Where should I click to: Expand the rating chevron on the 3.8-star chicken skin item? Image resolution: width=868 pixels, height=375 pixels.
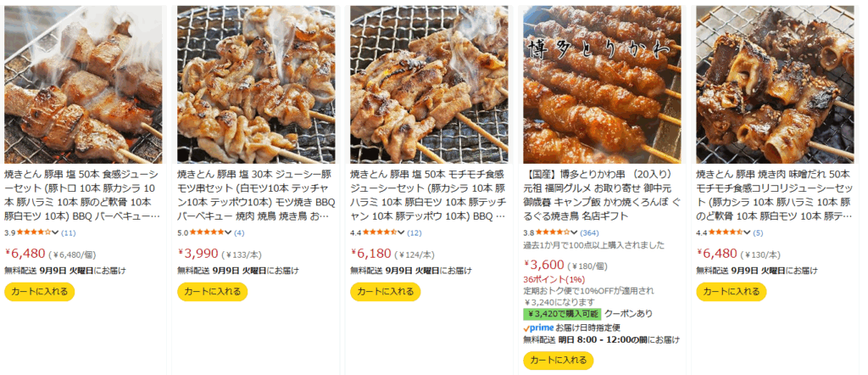point(574,232)
